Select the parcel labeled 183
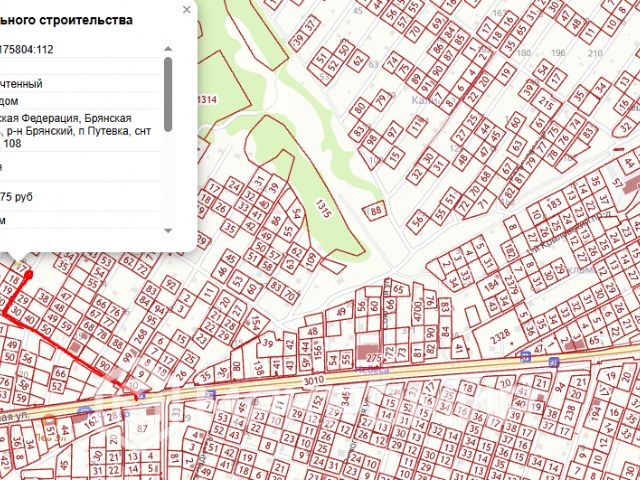 554,203
